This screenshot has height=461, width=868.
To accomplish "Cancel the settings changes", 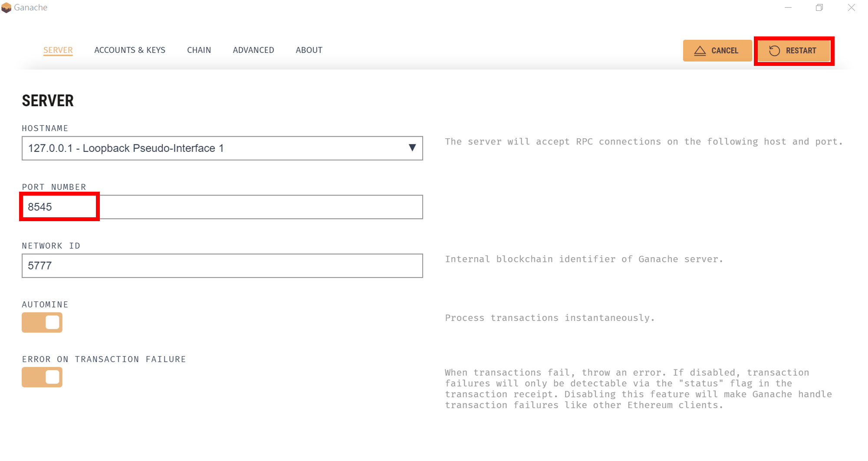I will click(x=717, y=51).
